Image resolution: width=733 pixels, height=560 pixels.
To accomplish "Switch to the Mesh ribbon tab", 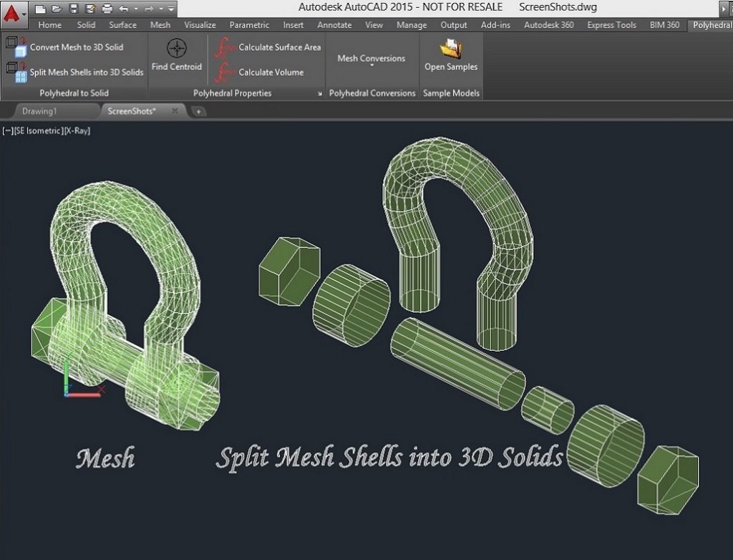I will tap(160, 25).
